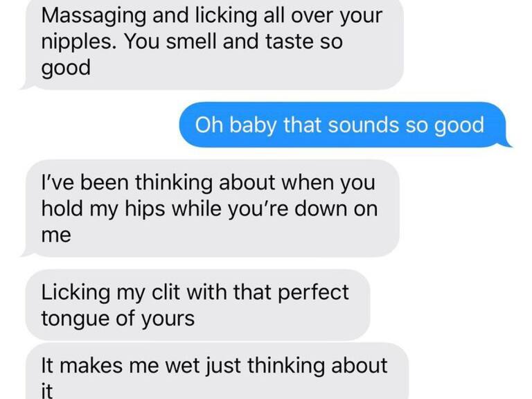Click the word about in bottom bubble
This screenshot has width=532, height=399.
tap(359, 366)
